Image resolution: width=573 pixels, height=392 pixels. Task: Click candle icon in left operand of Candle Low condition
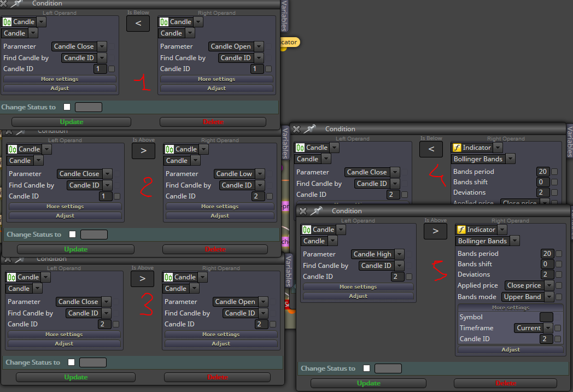[x=13, y=149]
